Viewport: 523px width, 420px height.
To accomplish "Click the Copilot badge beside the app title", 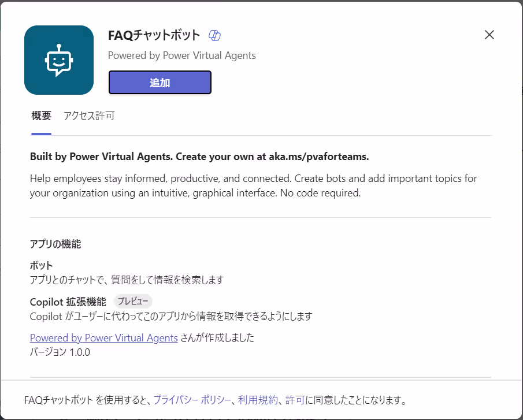I will (214, 35).
